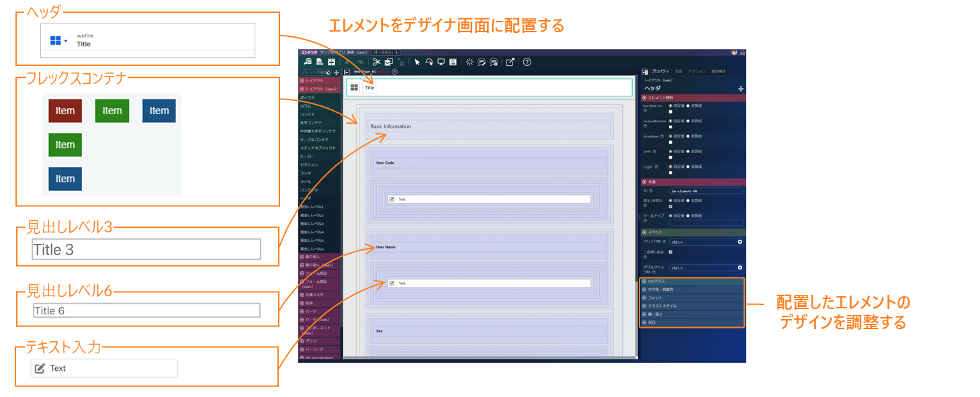Image resolution: width=980 pixels, height=397 pixels.
Task: Enable the backButton checkbox
Action: 670,112
